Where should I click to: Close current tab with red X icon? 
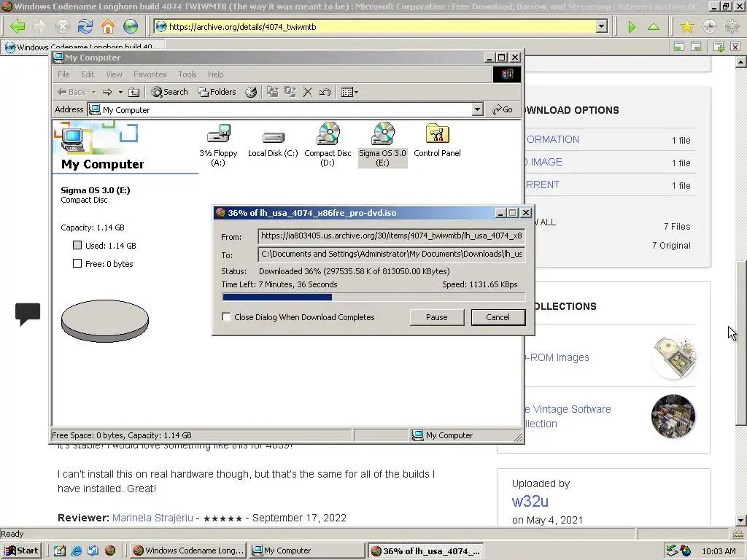[x=735, y=47]
